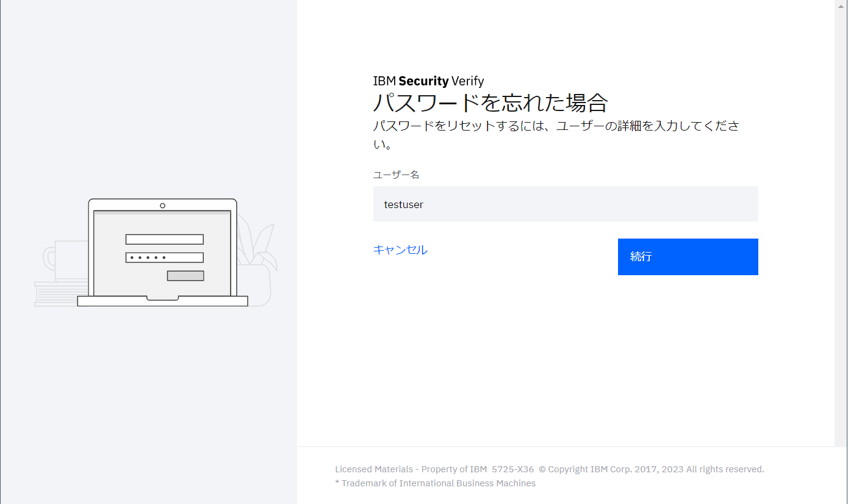Click the Licensed Materials copyright line
Viewport: 848px width, 504px height.
[x=549, y=469]
